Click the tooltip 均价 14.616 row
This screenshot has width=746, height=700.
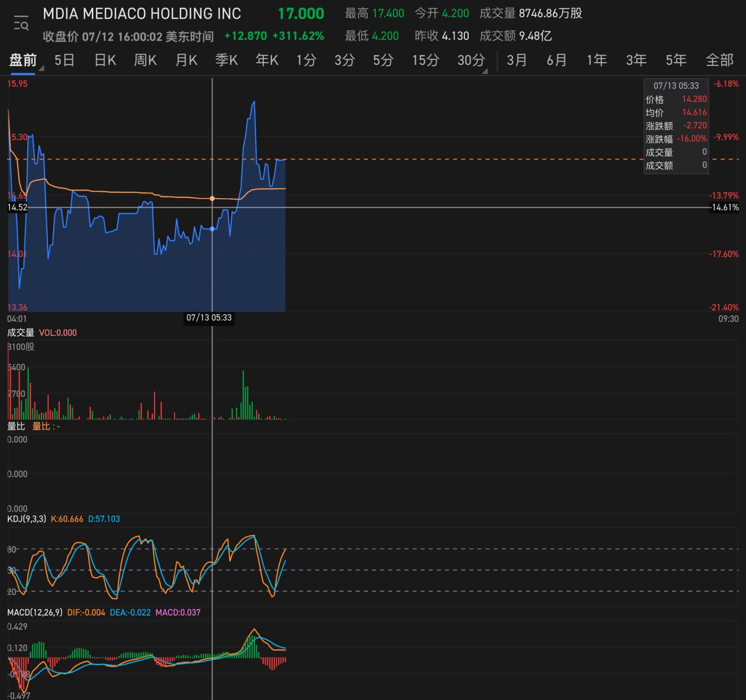pos(676,112)
